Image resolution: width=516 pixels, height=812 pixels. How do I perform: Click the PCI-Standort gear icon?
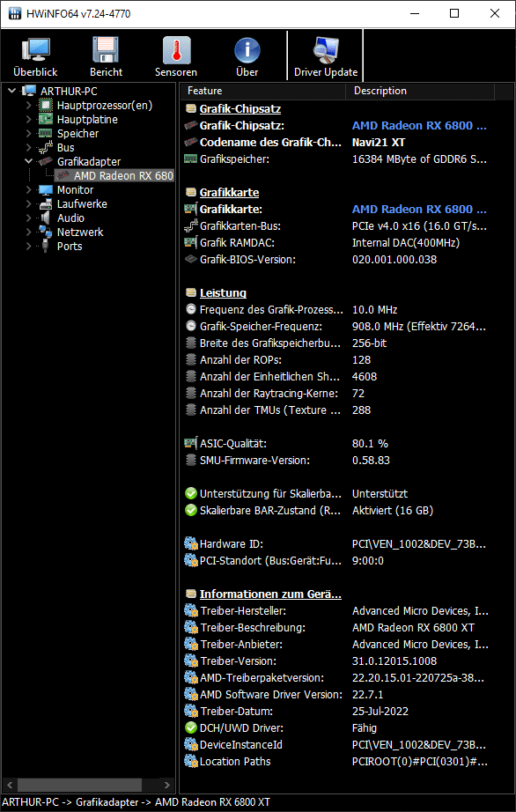pyautogui.click(x=191, y=560)
